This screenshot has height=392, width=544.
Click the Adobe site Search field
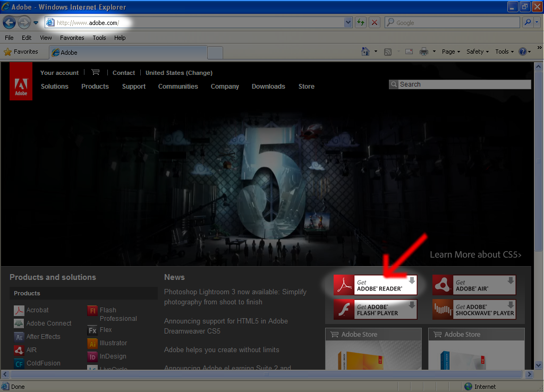pos(464,84)
